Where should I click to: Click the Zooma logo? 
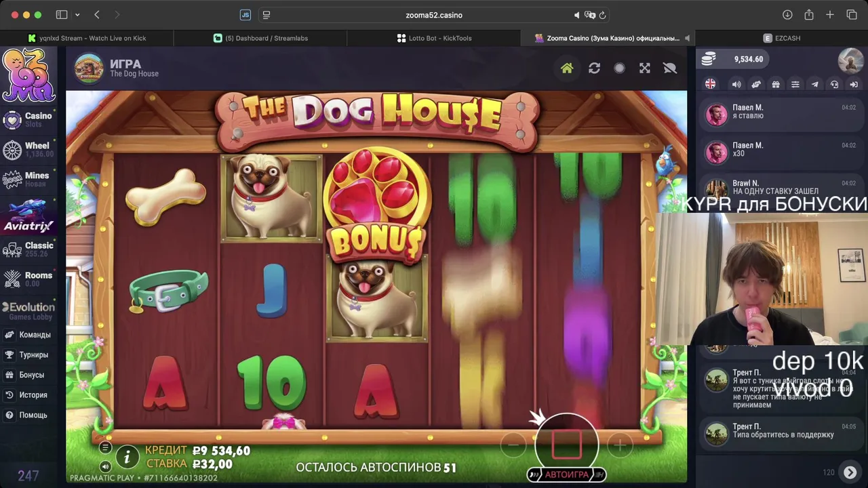[x=28, y=75]
